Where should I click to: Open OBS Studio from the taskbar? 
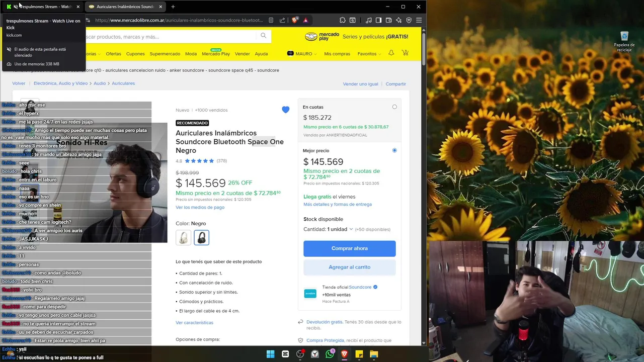(x=300, y=354)
